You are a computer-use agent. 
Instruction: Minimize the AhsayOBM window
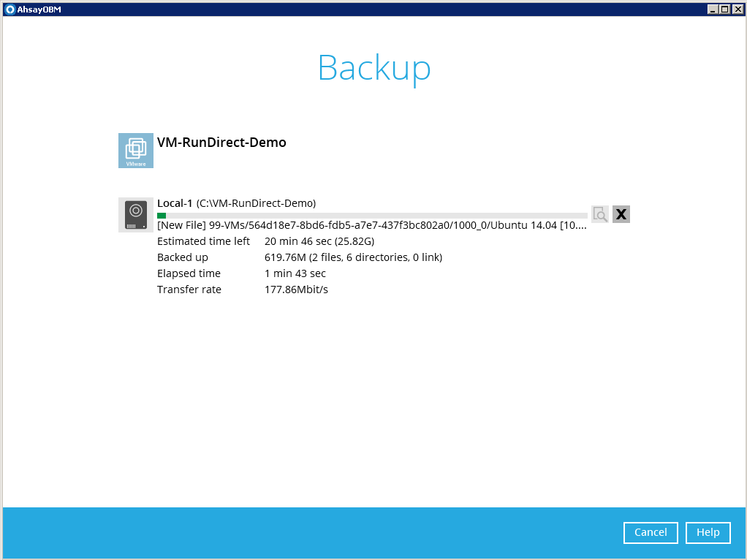click(713, 9)
